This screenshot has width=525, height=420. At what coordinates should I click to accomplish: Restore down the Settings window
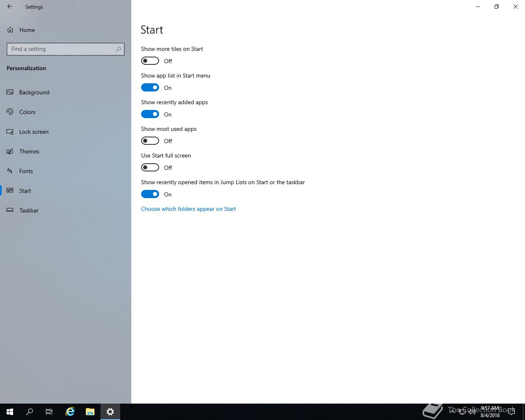[497, 7]
